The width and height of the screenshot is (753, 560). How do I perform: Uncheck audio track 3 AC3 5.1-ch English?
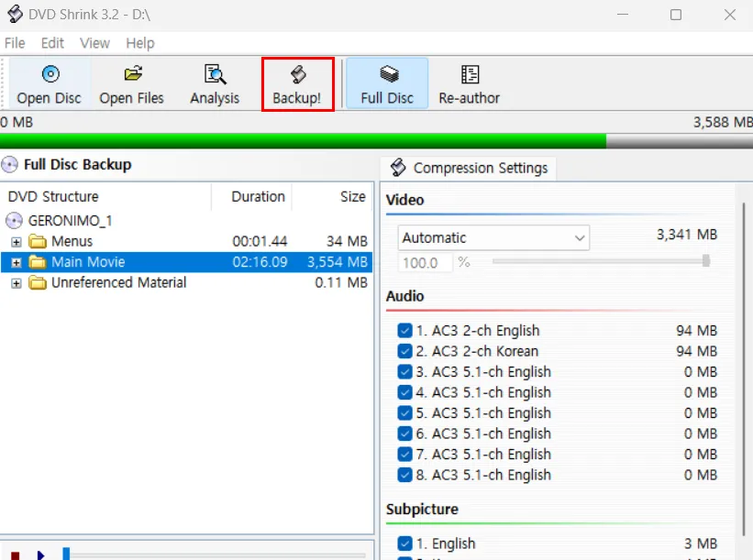pyautogui.click(x=404, y=372)
